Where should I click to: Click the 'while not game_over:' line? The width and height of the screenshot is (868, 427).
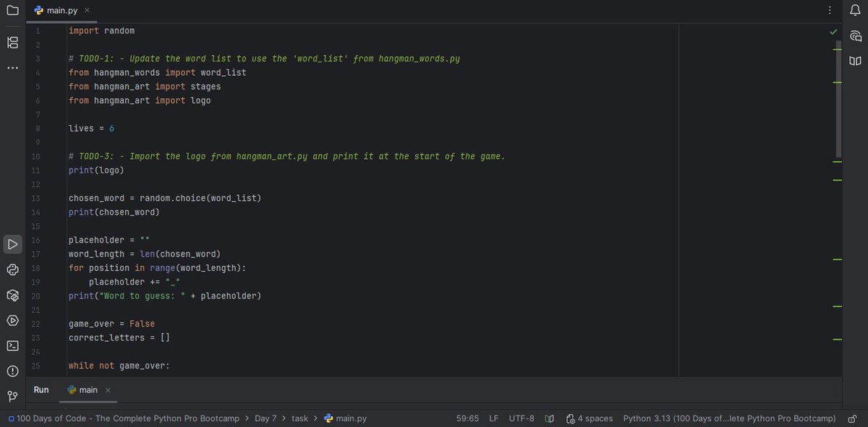pos(119,366)
